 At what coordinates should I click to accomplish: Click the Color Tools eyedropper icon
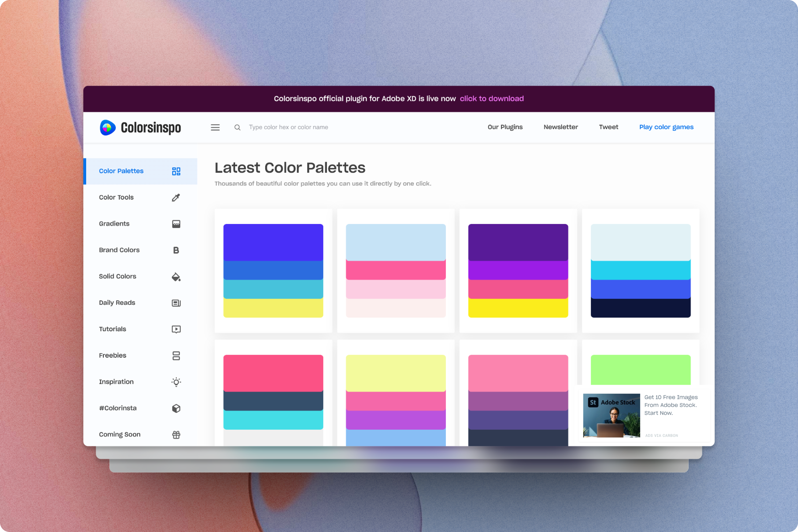176,197
